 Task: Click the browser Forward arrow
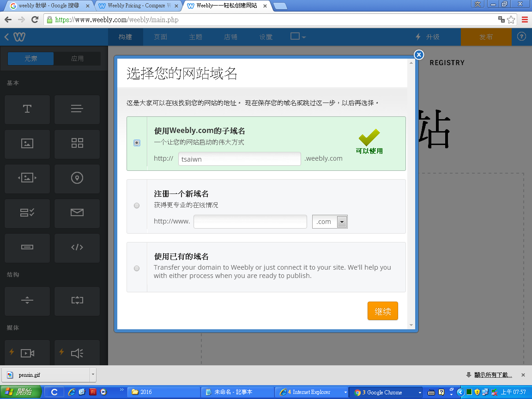coord(21,20)
